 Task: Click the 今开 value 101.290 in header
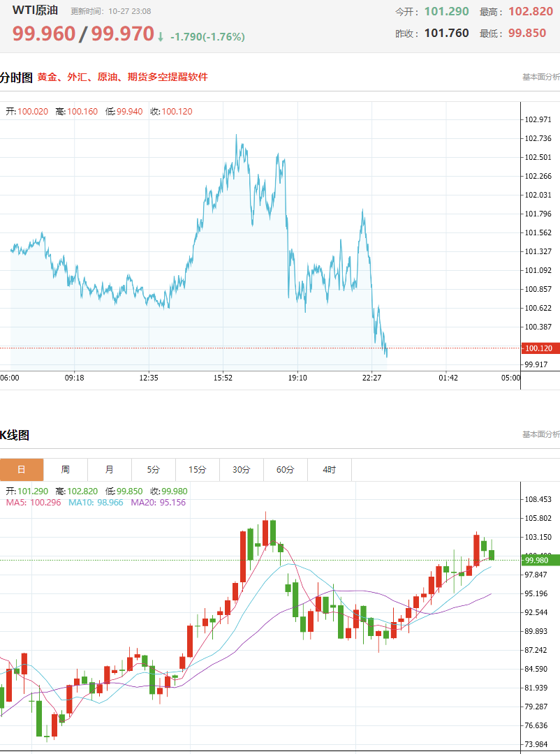446,12
